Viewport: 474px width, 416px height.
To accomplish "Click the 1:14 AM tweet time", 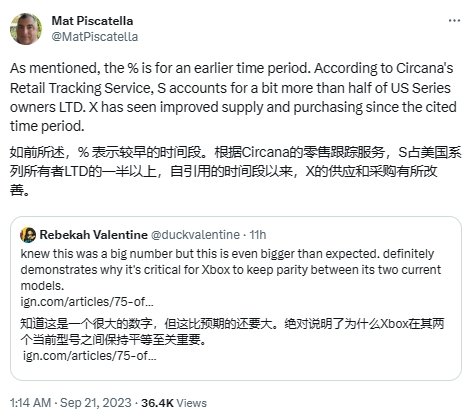I will pyautogui.click(x=30, y=403).
